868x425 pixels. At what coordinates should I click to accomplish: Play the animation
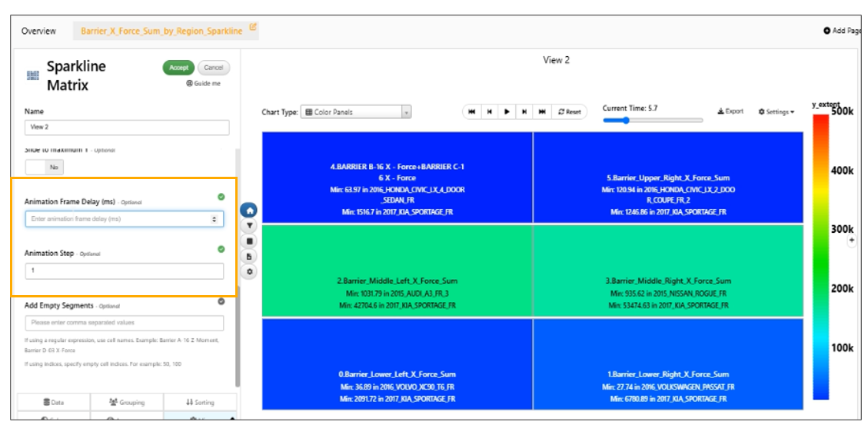click(507, 111)
